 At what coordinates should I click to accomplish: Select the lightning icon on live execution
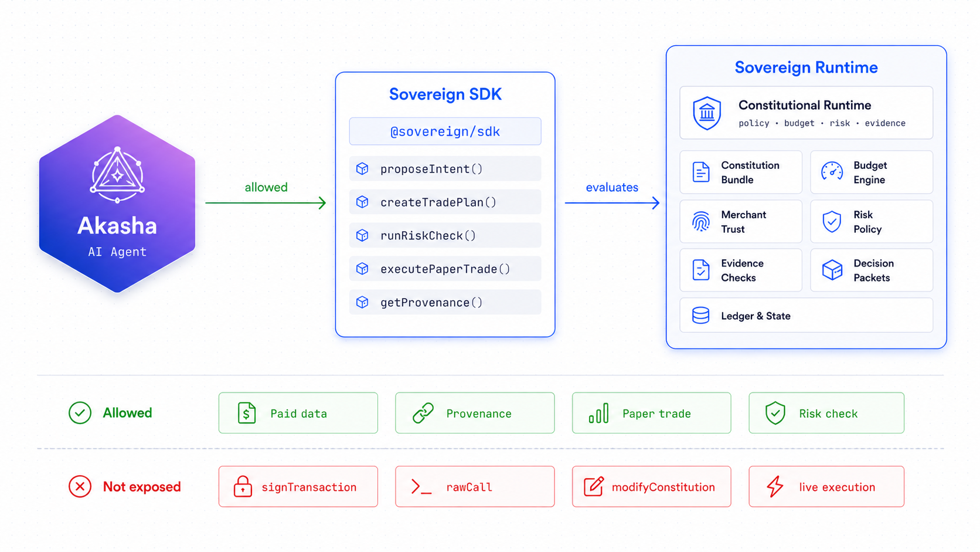[x=773, y=486]
